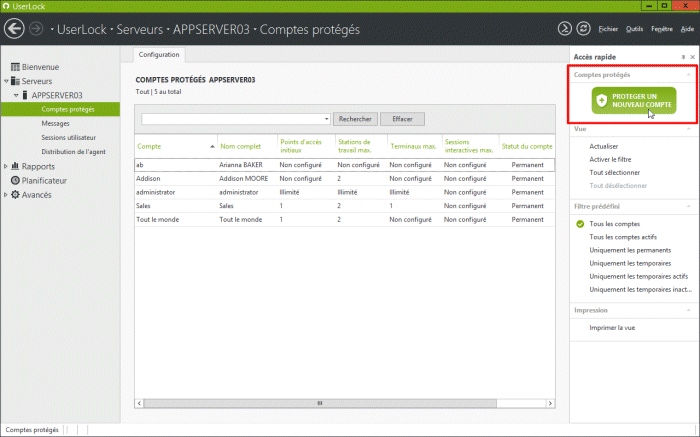
Task: Go back with the left arrow button
Action: (14, 29)
